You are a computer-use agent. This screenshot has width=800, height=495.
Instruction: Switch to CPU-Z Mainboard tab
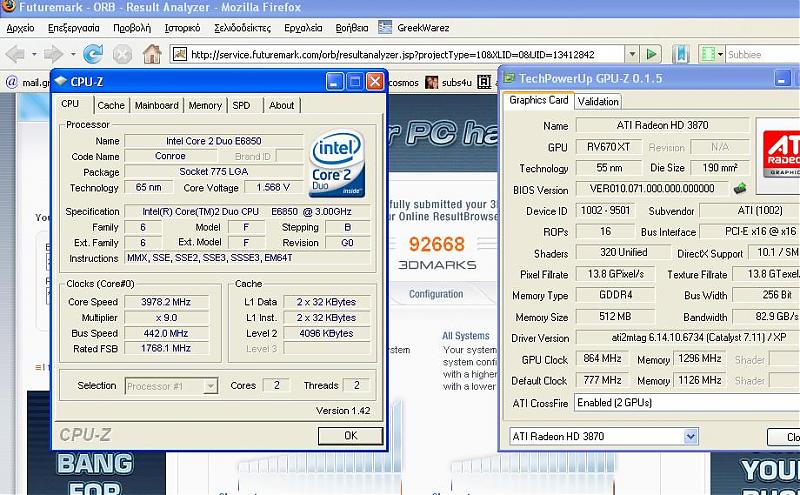(x=156, y=105)
